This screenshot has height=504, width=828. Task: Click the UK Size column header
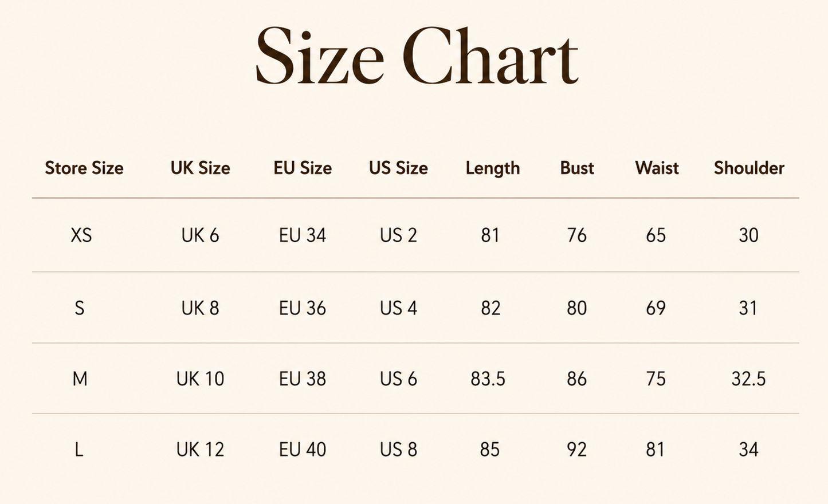pos(201,168)
